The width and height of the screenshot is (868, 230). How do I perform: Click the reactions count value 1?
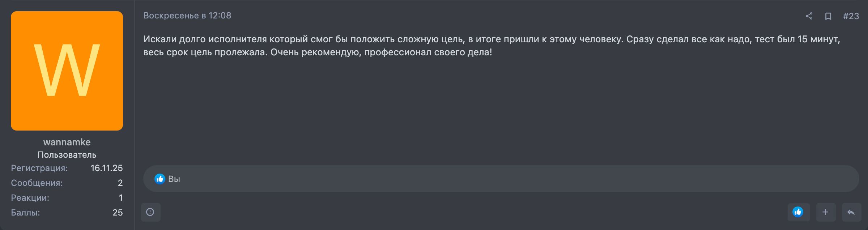[121, 198]
